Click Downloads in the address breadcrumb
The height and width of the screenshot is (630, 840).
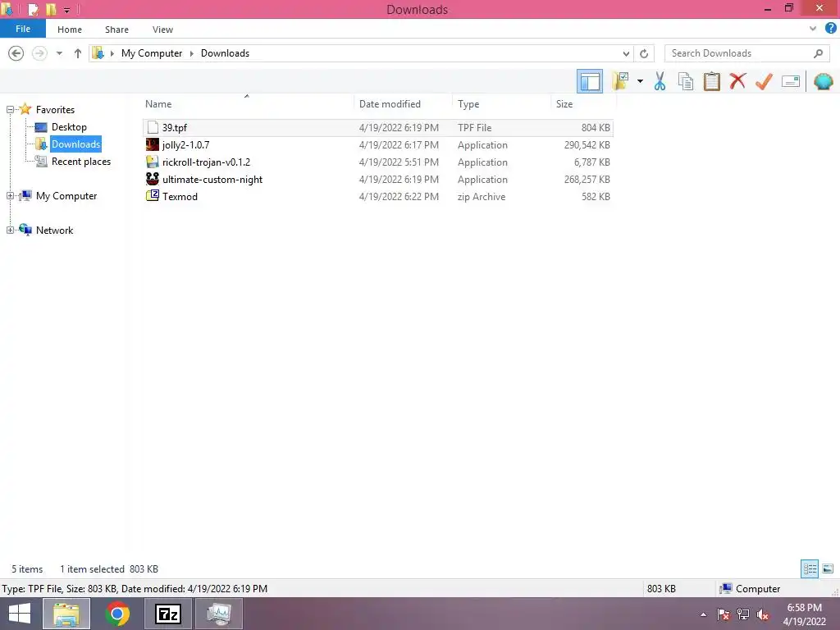click(225, 53)
